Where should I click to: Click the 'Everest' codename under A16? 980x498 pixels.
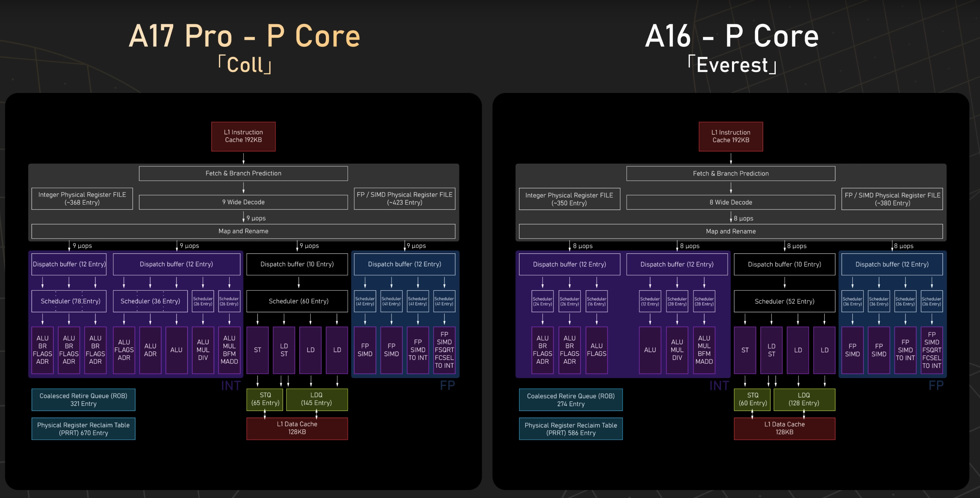click(732, 65)
